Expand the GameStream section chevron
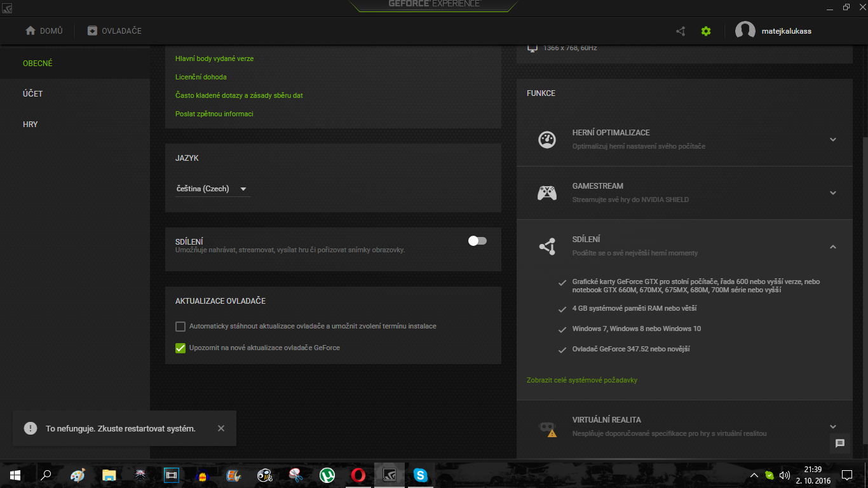 [833, 193]
